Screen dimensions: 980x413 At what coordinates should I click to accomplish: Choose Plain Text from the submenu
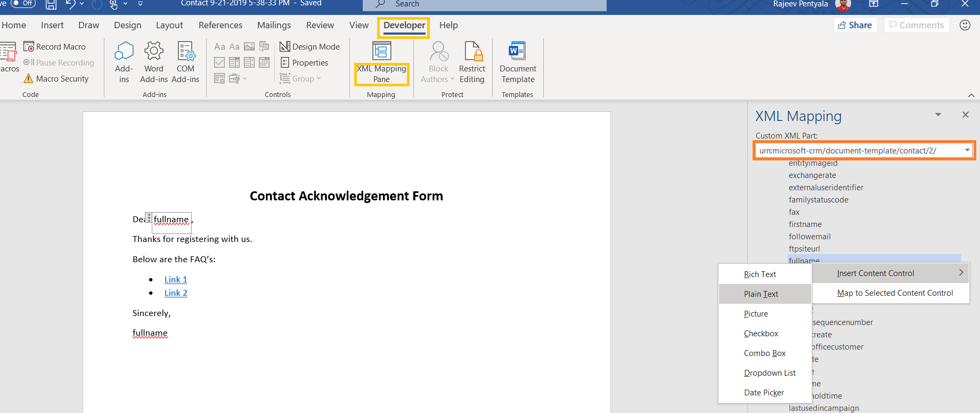point(765,294)
